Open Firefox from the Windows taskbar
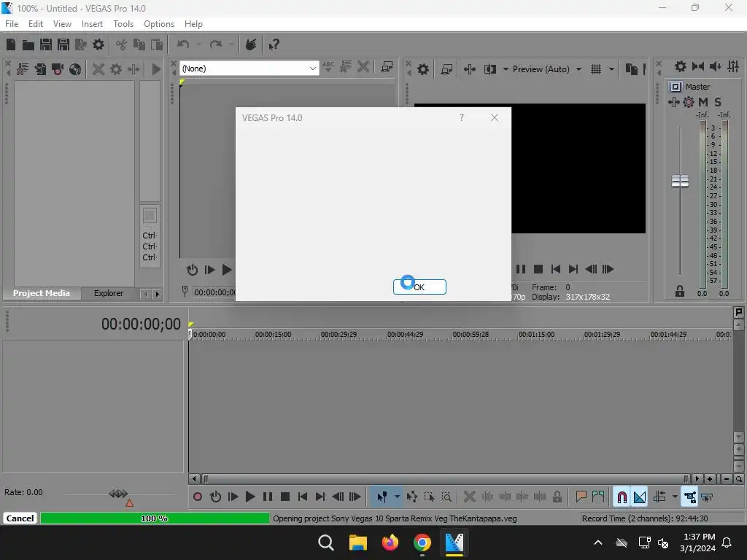Image resolution: width=747 pixels, height=560 pixels. (x=390, y=542)
